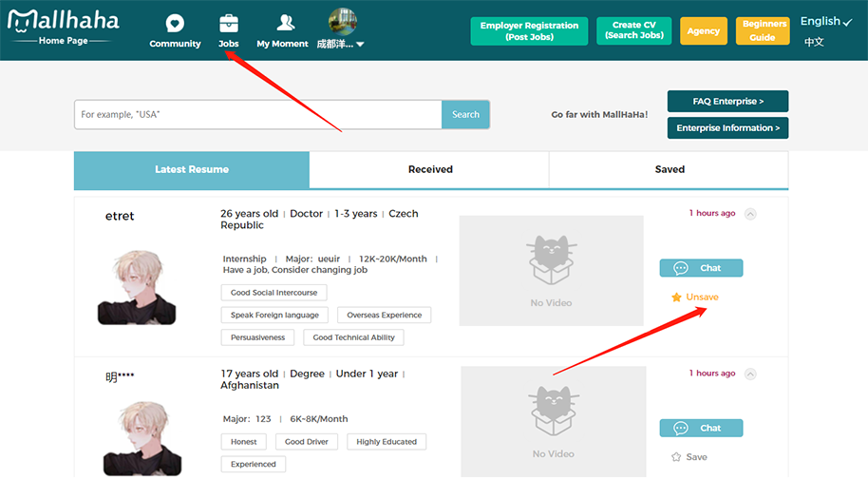Click '1 hours ago' timestamp for 明****
The width and height of the screenshot is (868, 480).
tap(712, 374)
